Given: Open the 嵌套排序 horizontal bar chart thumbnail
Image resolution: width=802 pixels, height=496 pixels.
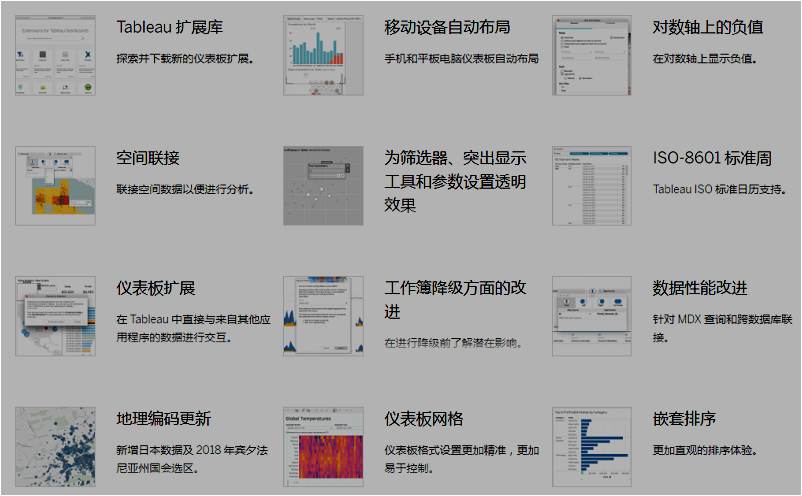Looking at the screenshot, I should point(592,447).
